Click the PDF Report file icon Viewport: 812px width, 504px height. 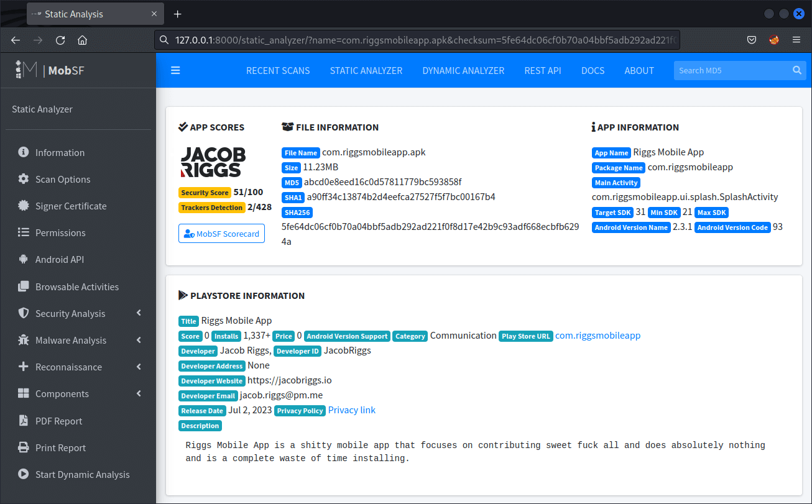coord(24,421)
